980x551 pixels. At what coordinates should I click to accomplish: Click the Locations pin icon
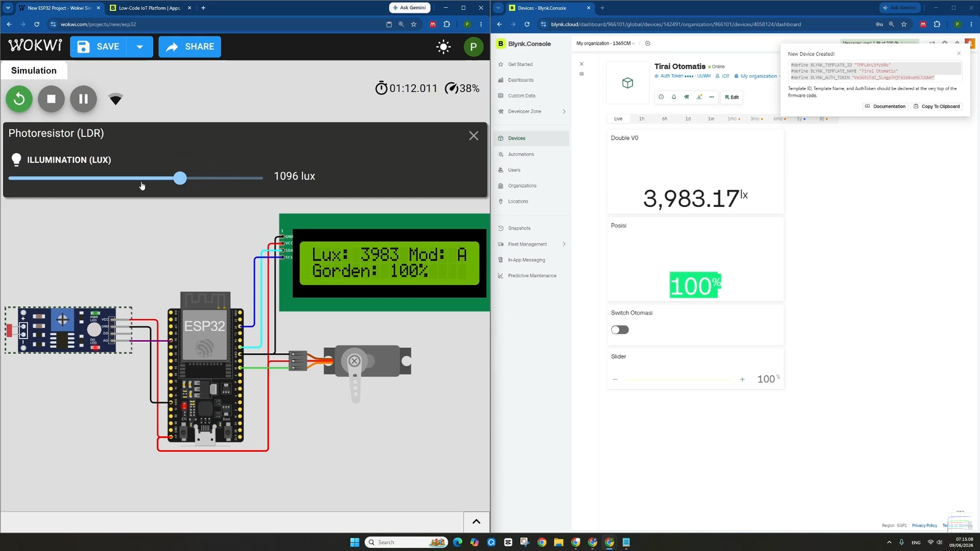tap(500, 201)
